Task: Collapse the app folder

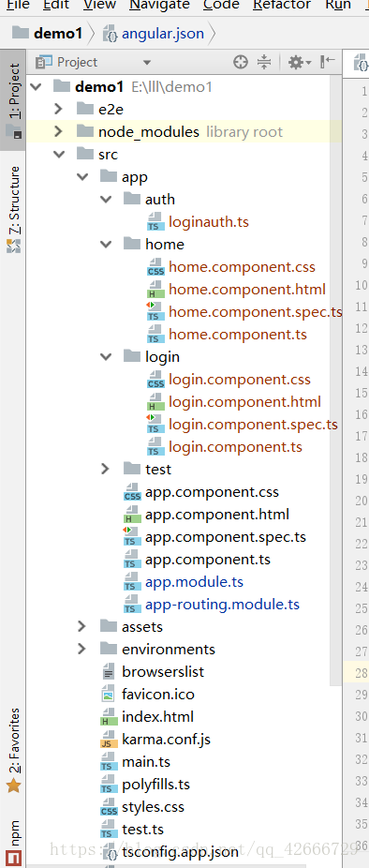Action: 82,177
